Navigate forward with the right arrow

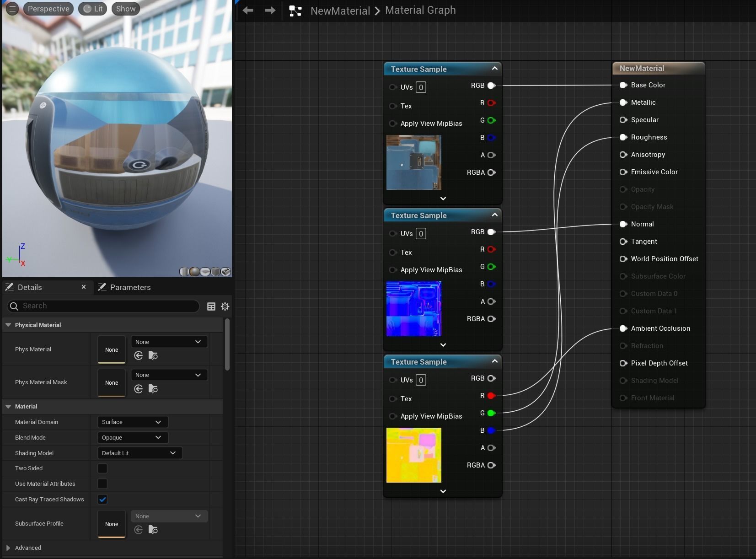point(270,10)
